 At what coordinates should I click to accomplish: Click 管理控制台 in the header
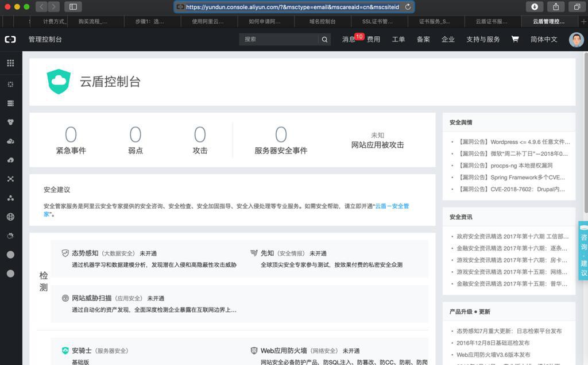coord(45,39)
